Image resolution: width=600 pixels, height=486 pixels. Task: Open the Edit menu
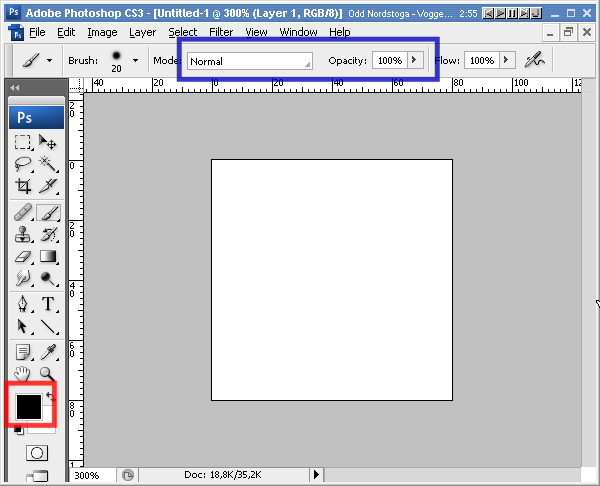pyautogui.click(x=66, y=32)
